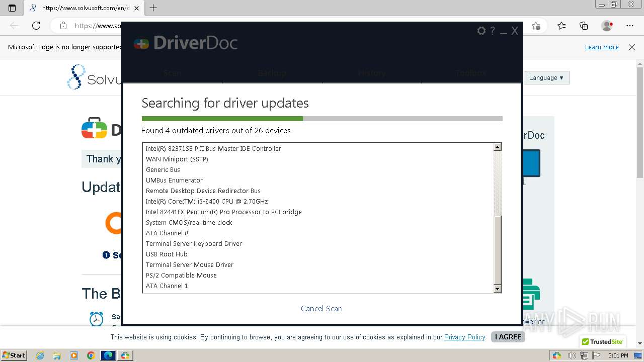This screenshot has width=644, height=362.
Task: Open the Language dropdown on webpage
Action: [x=546, y=78]
